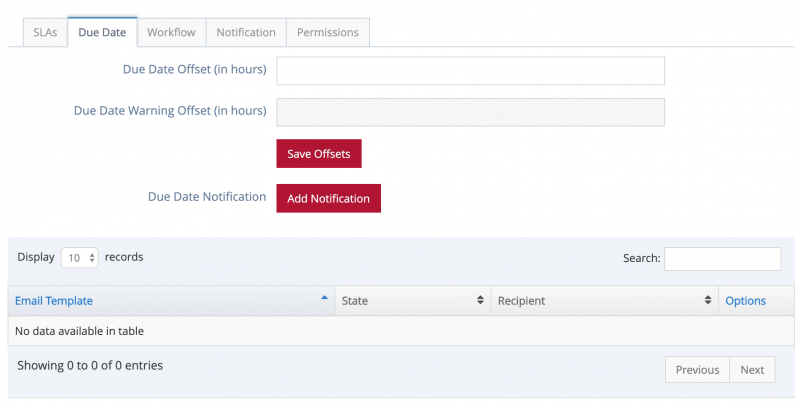Open the Workflow tab
Screen dimensions: 800x405
point(171,32)
